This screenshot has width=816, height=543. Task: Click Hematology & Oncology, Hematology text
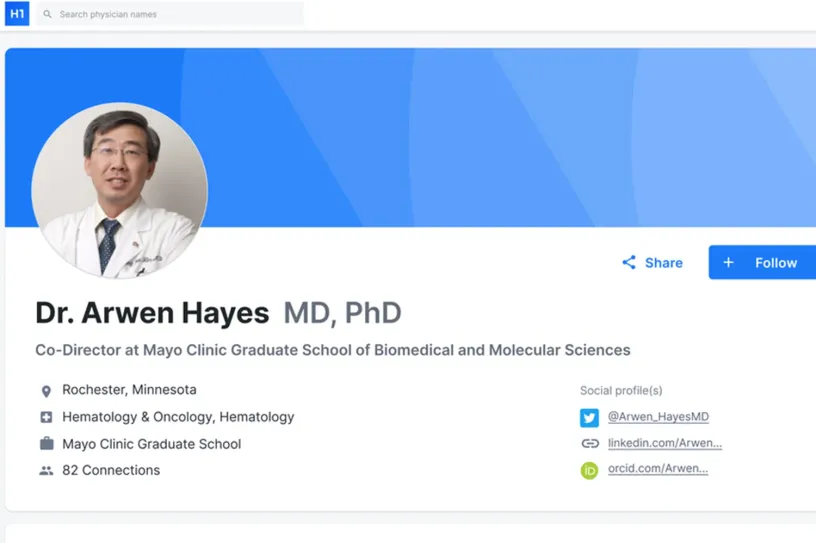[178, 417]
